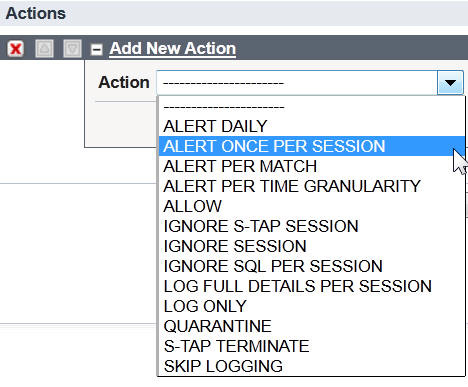The height and width of the screenshot is (387, 468).
Task: Choose the ALLOW action
Action: (x=312, y=206)
